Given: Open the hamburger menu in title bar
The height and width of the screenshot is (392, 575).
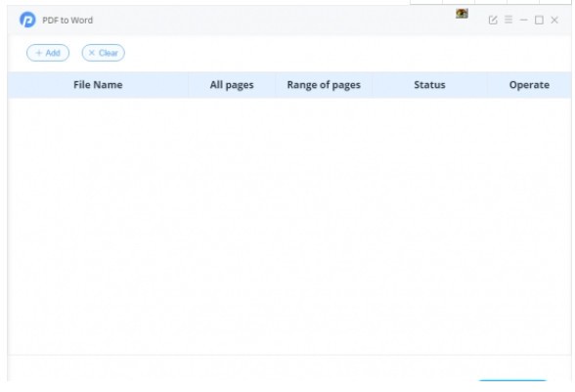Looking at the screenshot, I should [x=509, y=20].
